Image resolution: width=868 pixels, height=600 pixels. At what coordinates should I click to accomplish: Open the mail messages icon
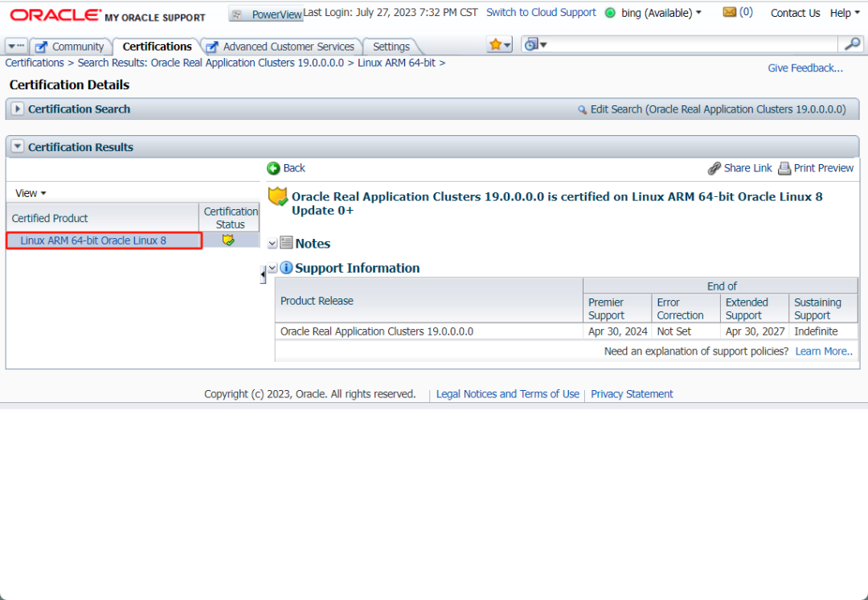click(x=729, y=11)
